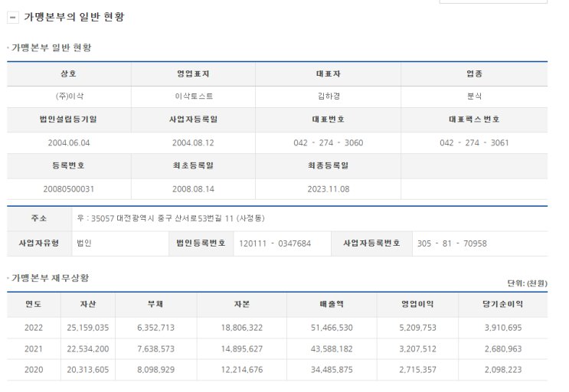Image resolution: width=569 pixels, height=392 pixels.
Task: Select brand name 이삭토스트
Action: click(x=194, y=96)
